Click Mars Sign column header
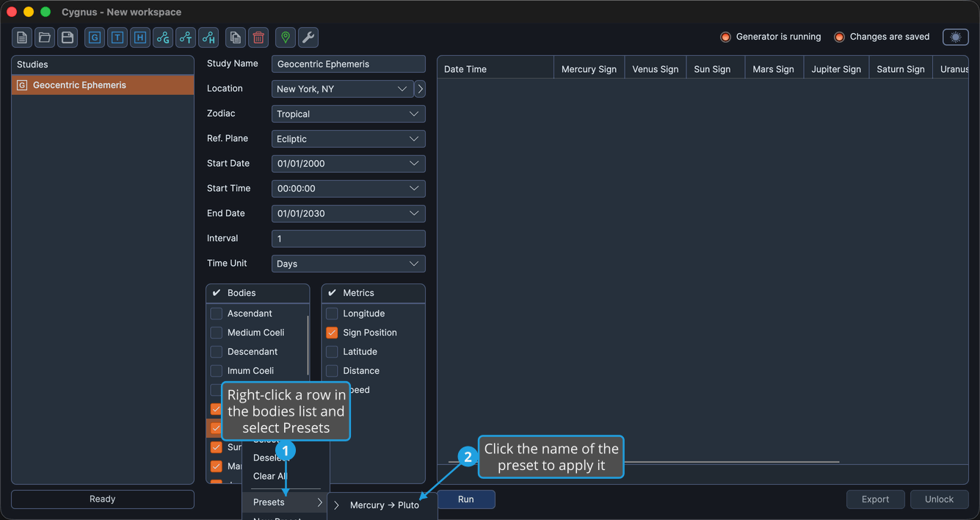 coord(774,69)
